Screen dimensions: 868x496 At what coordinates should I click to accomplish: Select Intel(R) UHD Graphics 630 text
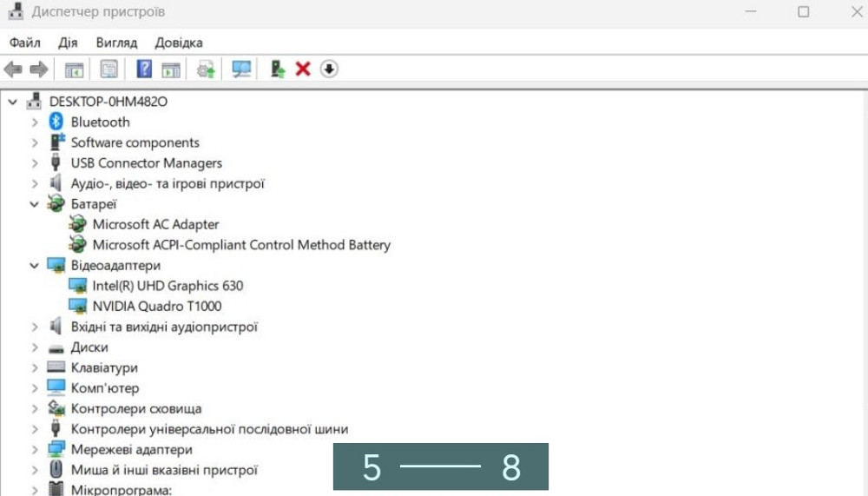[x=168, y=286]
